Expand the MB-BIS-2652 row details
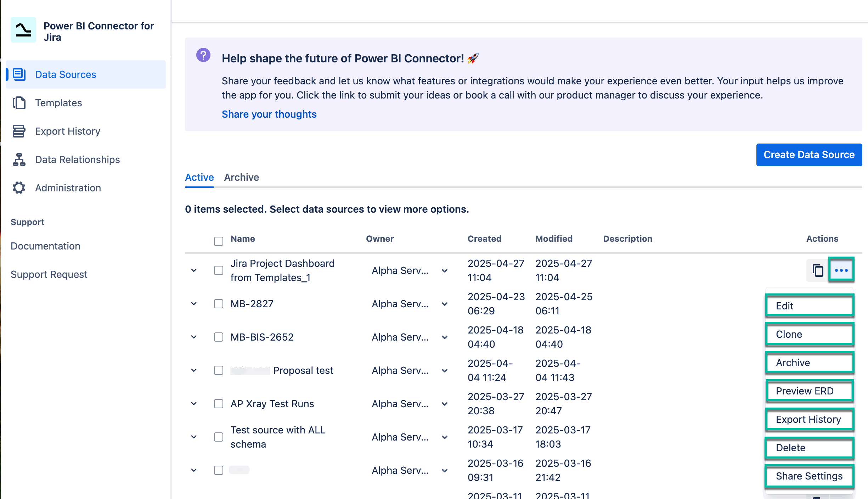Viewport: 868px width, 499px height. 194,337
